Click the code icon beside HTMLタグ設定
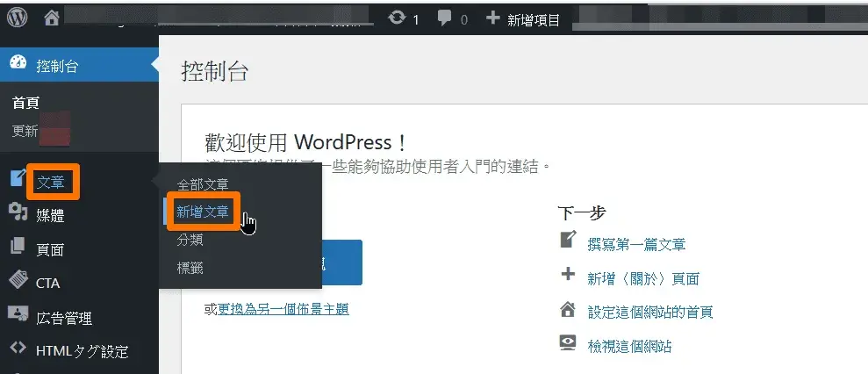 18,348
